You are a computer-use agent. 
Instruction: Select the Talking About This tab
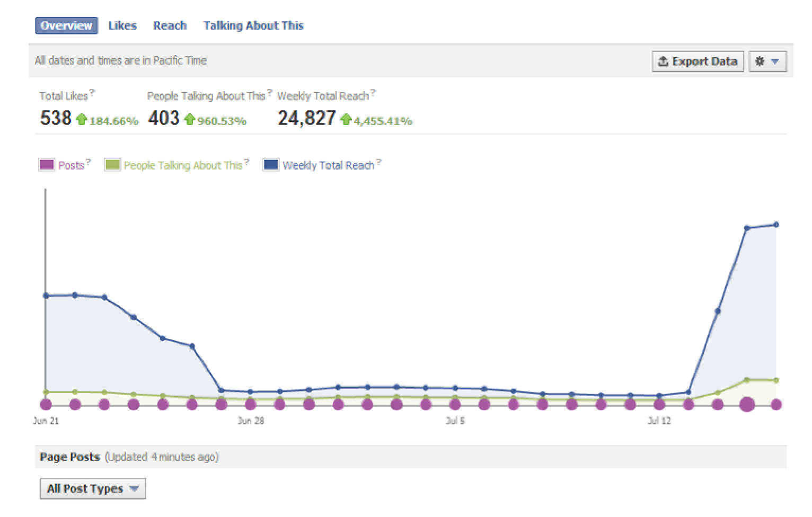coord(253,25)
